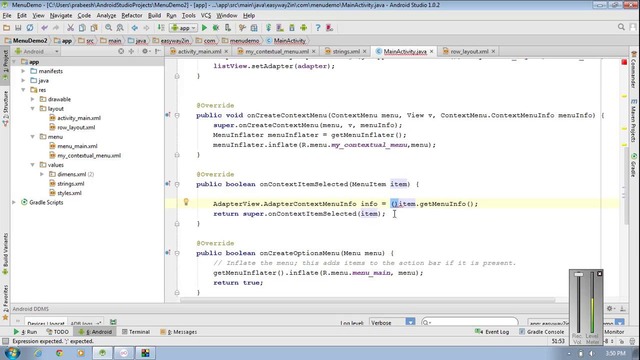Click the Synchronize toolbar icon
Screen dimensions: 640x360
pos(30,28)
